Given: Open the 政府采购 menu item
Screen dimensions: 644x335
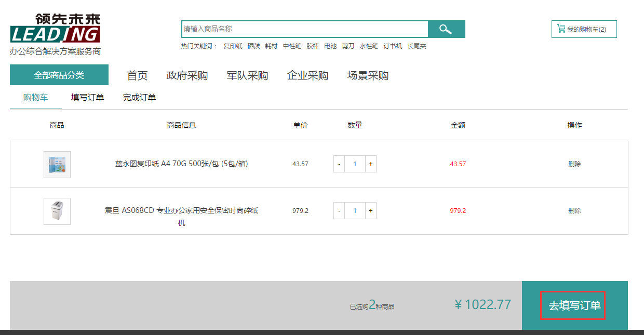Looking at the screenshot, I should [x=187, y=76].
